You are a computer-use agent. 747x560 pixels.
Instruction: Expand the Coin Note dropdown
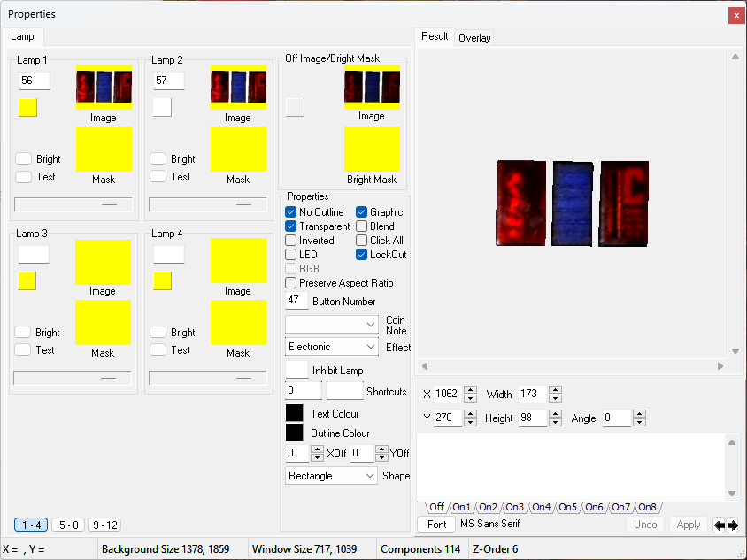[332, 325]
